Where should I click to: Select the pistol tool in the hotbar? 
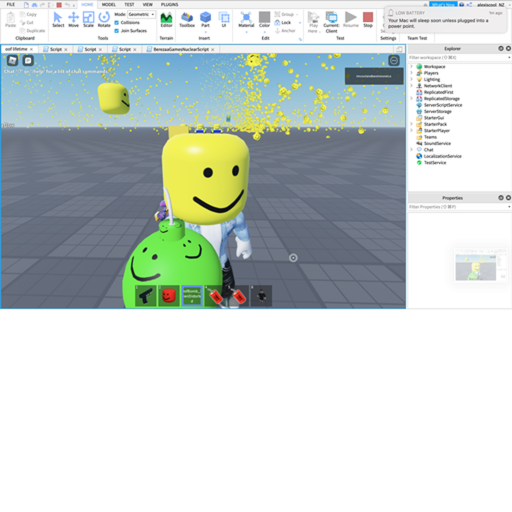click(x=146, y=296)
